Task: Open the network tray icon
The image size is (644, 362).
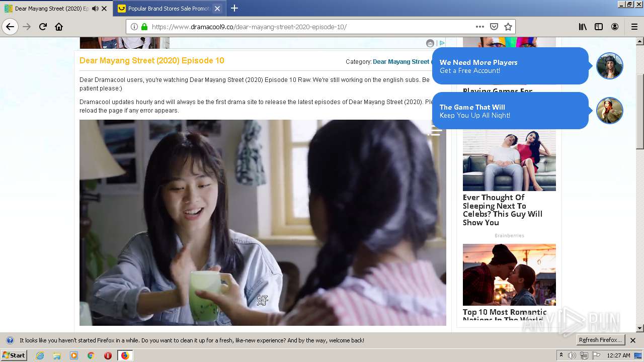Action: point(584,355)
